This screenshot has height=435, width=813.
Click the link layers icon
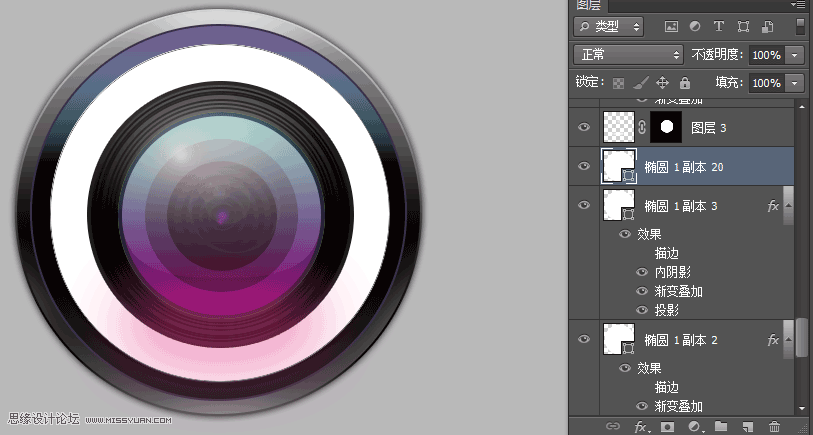(612, 427)
